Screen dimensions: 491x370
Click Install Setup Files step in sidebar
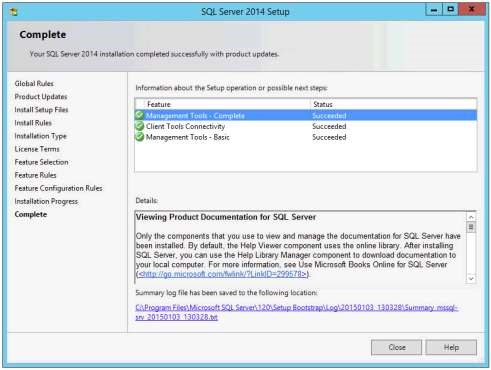point(41,110)
